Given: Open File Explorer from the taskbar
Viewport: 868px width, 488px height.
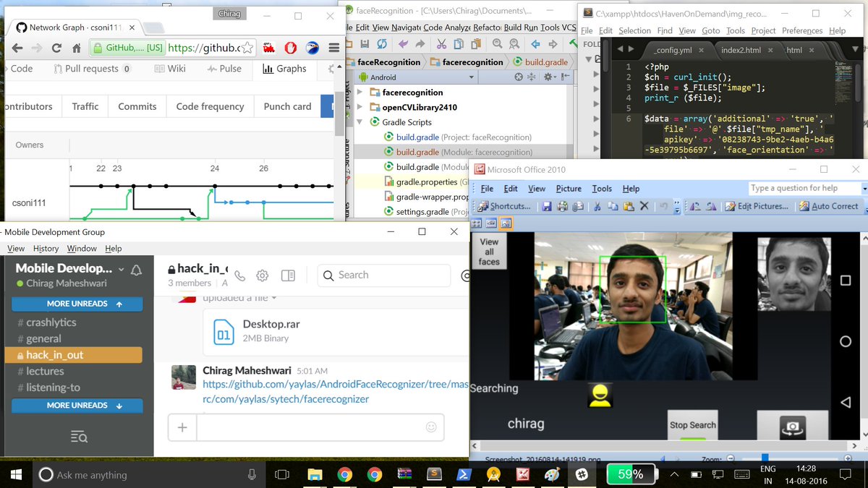Looking at the screenshot, I should click(x=315, y=475).
